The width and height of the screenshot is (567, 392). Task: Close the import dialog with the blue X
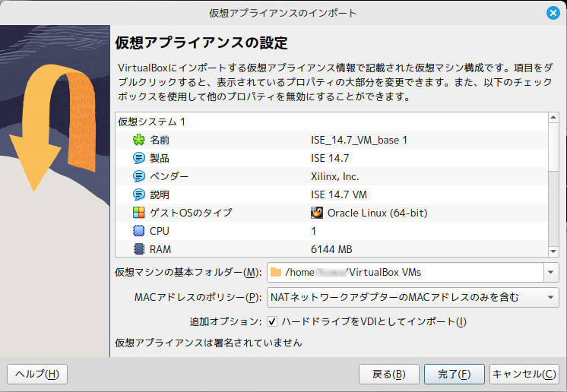(x=553, y=13)
